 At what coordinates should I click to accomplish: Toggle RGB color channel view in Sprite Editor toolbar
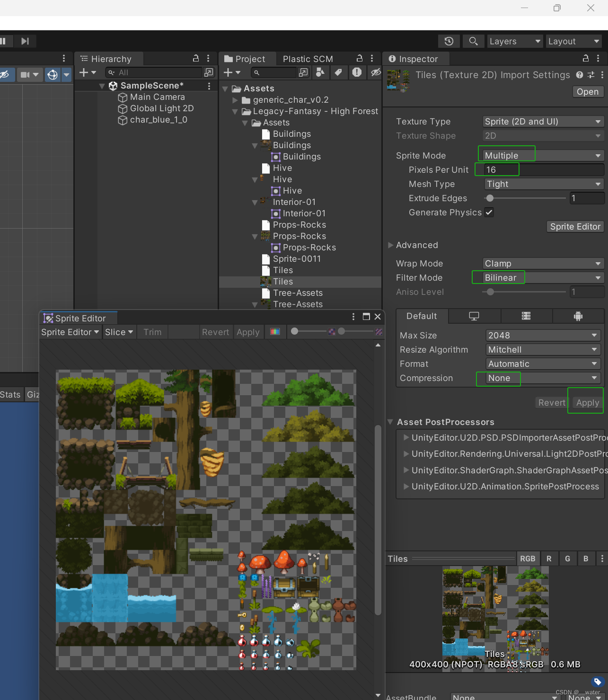click(275, 332)
